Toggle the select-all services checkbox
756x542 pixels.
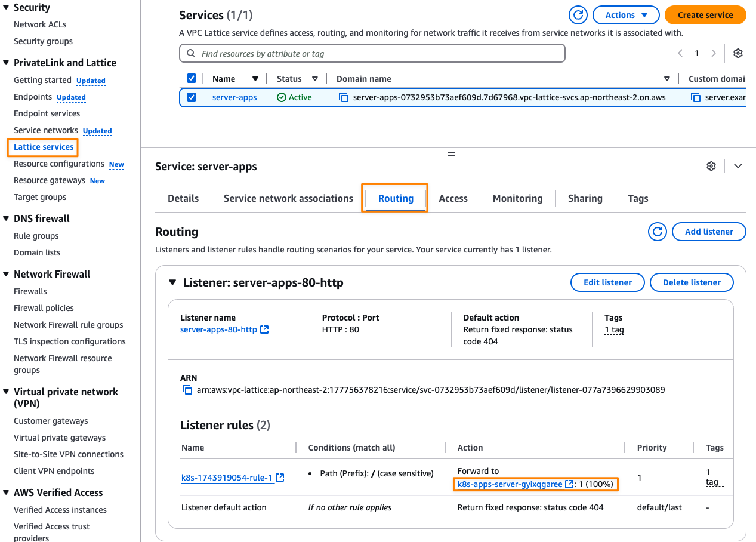[x=192, y=78]
